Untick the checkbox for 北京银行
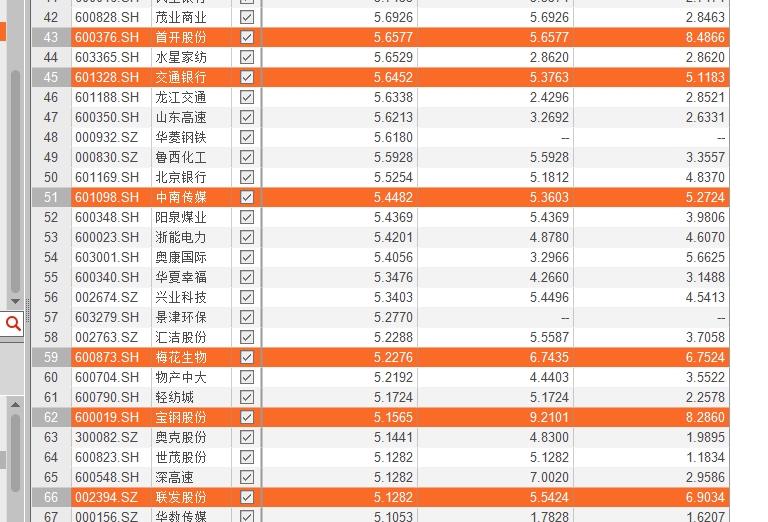Screen dimensions: 768x522 coord(247,177)
